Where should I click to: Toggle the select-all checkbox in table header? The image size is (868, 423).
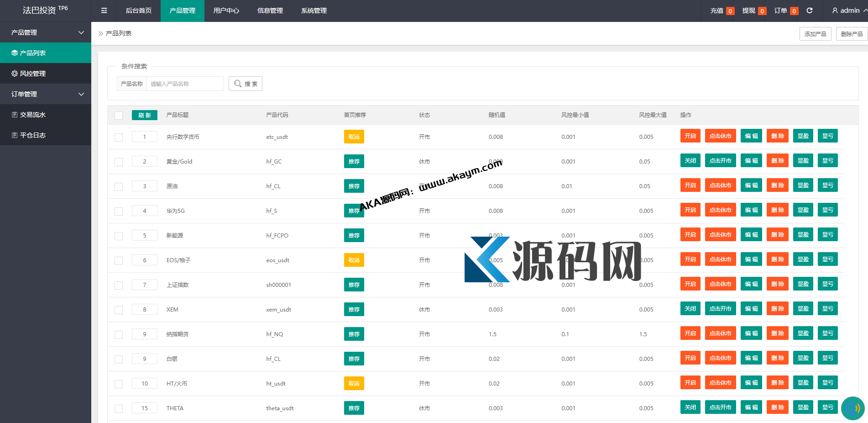[119, 116]
